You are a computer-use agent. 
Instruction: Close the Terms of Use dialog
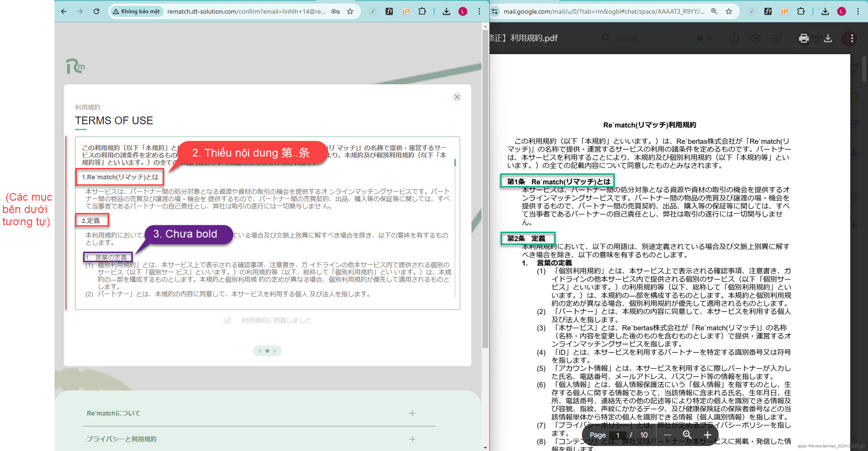[457, 97]
